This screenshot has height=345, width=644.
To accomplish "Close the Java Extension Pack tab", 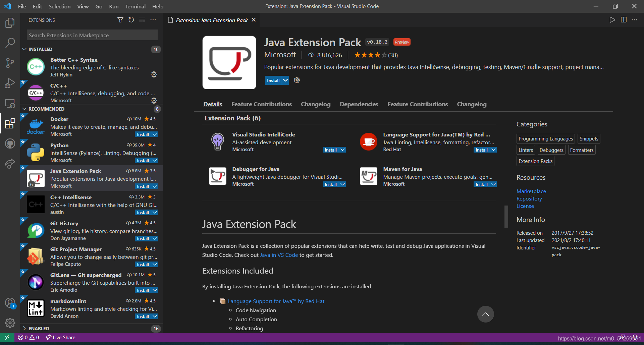I will [x=254, y=20].
